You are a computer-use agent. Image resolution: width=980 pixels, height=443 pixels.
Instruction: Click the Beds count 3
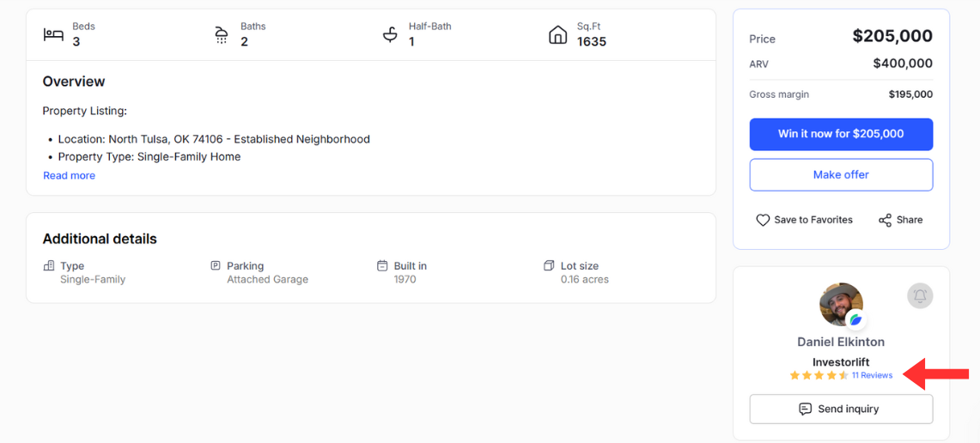point(76,42)
